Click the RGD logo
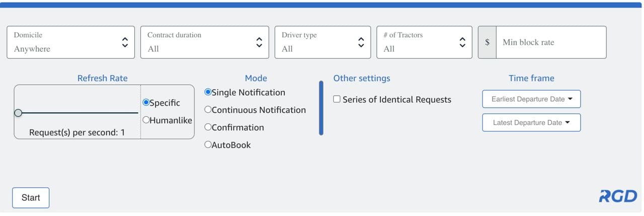The width and height of the screenshot is (644, 216). tap(618, 196)
